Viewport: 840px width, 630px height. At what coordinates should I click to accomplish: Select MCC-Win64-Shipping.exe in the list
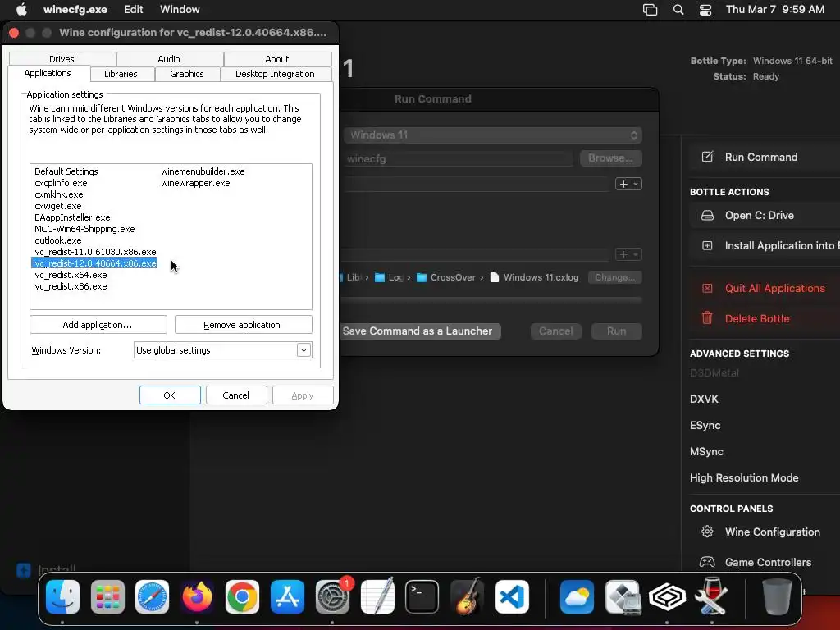pos(84,229)
